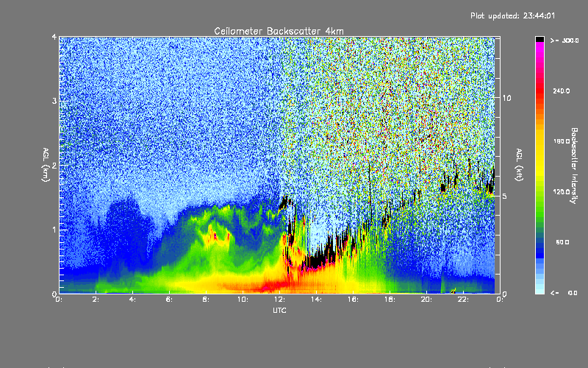Image resolution: width=588 pixels, height=368 pixels.
Task: Click the '240.0' colorbar value label
Action: pos(562,91)
